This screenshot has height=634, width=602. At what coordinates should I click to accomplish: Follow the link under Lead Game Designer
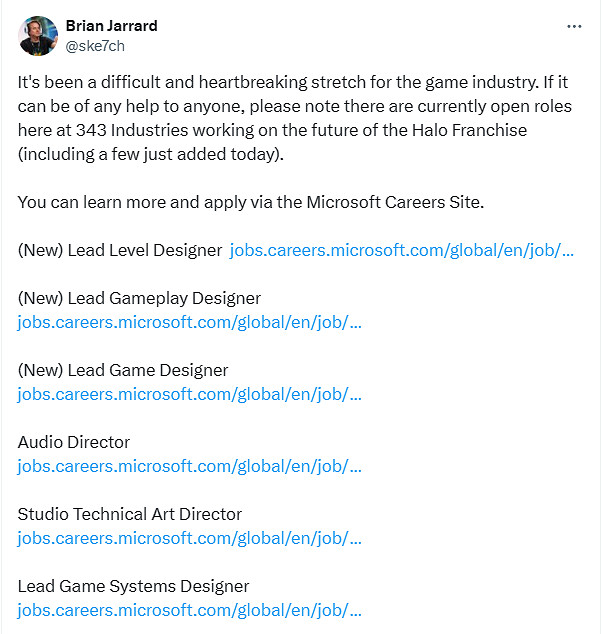pos(189,394)
